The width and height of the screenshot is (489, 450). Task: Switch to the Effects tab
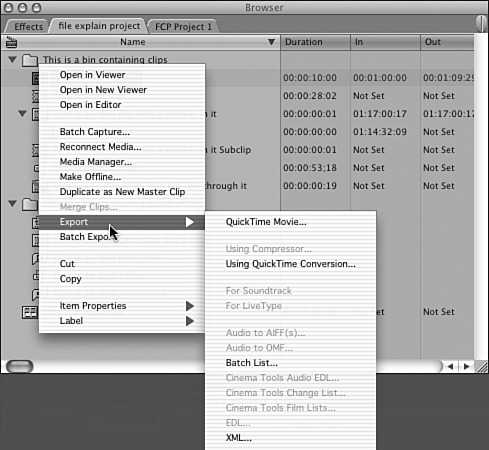point(29,27)
